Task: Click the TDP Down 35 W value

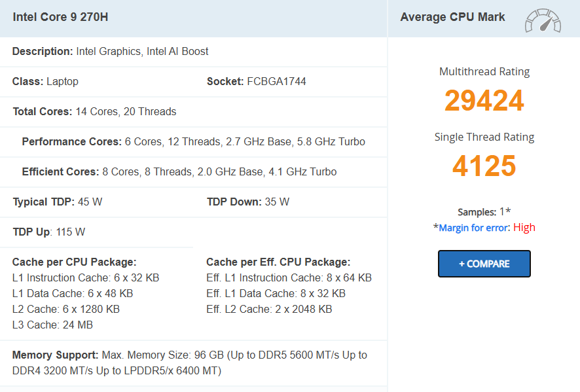Action: tap(274, 202)
